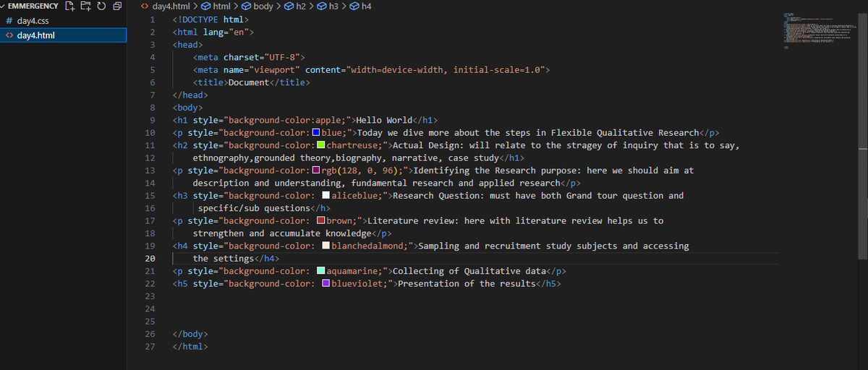Click the New Folder icon in Explorer
This screenshot has width=868, height=370.
tap(86, 7)
